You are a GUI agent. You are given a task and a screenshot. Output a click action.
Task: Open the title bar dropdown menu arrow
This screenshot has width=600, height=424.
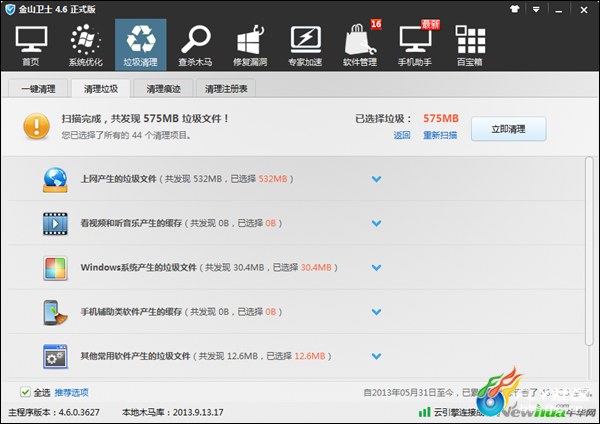(536, 10)
